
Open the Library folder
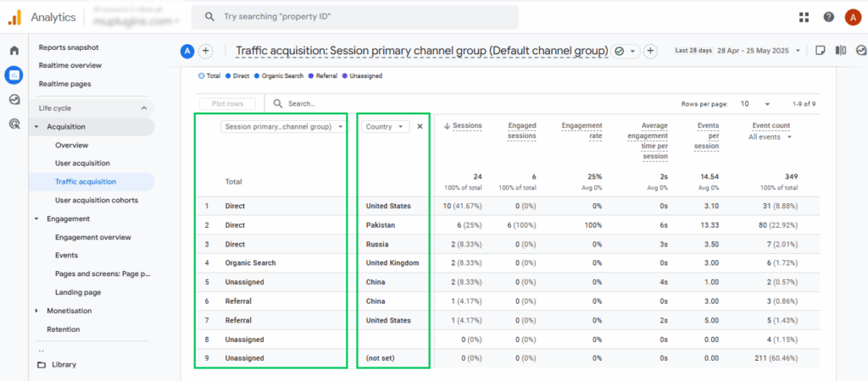pyautogui.click(x=57, y=365)
